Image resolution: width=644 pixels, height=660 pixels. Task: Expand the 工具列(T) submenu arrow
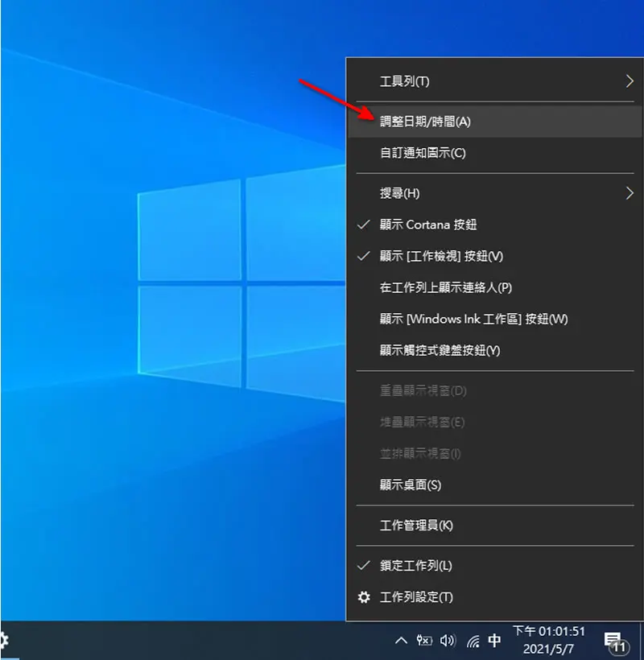click(x=630, y=81)
